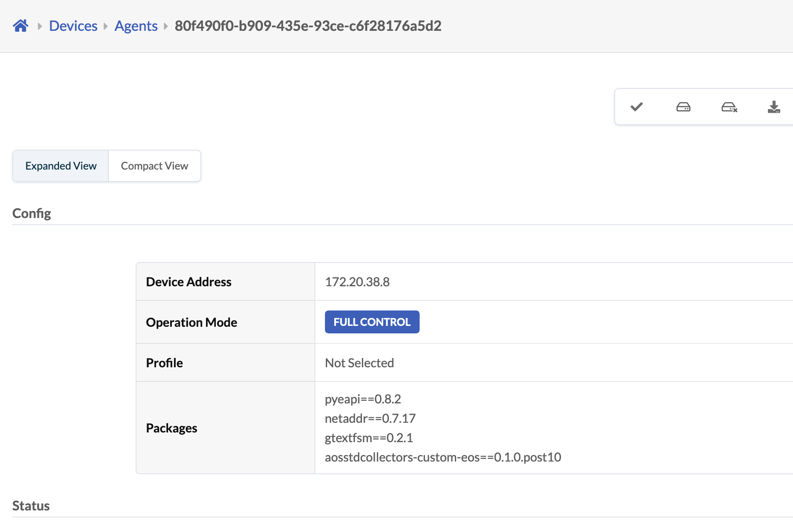Open the Devices breadcrumb link

(73, 26)
